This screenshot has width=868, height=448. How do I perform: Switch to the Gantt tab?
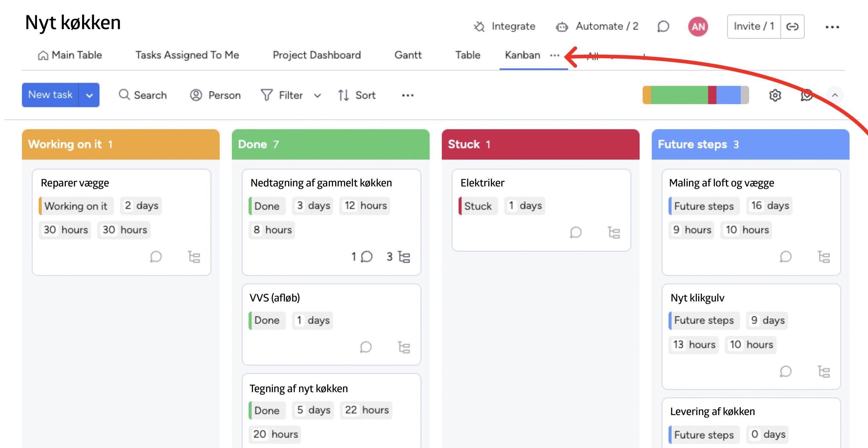[x=408, y=55]
